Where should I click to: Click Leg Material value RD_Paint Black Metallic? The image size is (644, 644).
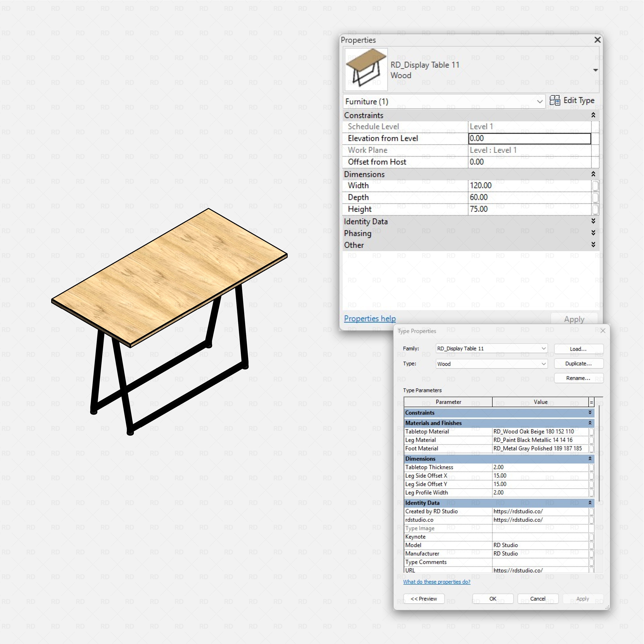(540, 440)
